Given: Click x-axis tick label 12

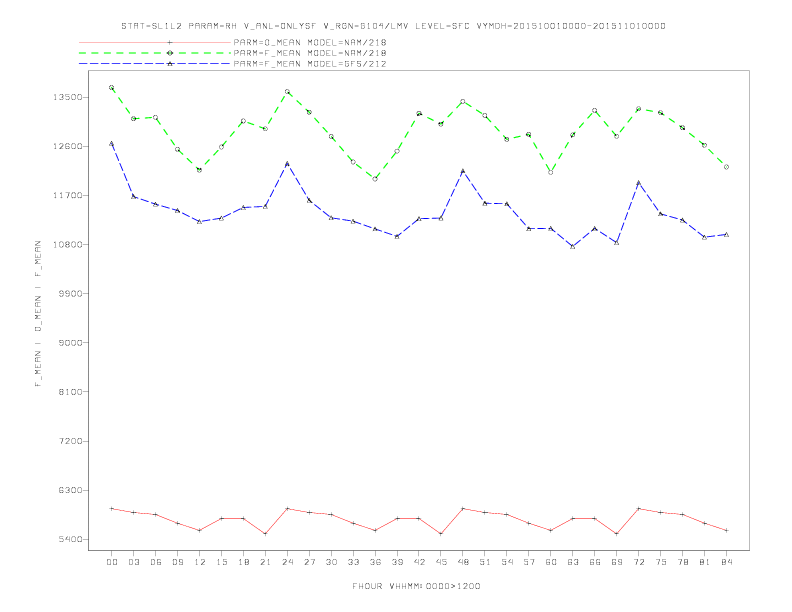Looking at the screenshot, I should [x=200, y=562].
